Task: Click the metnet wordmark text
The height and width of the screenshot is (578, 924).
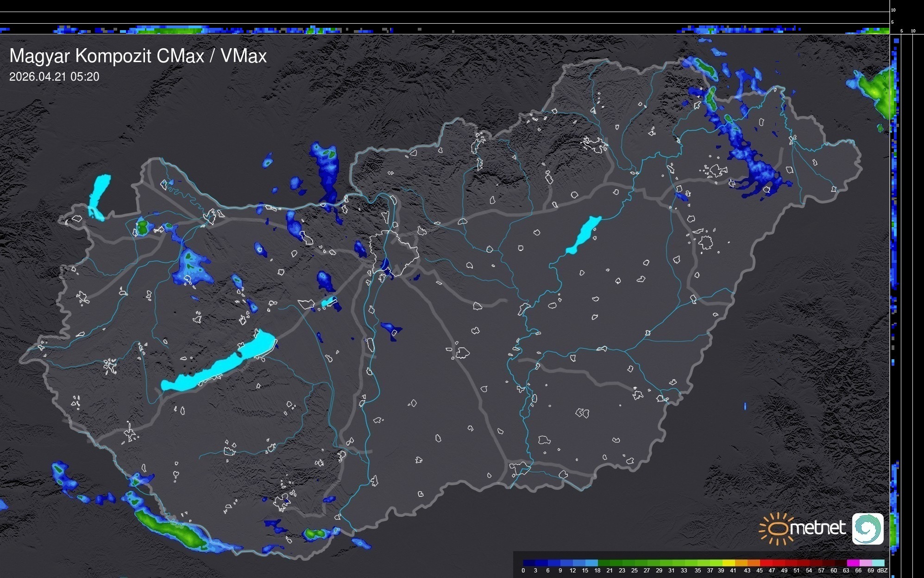Action: coord(817,528)
